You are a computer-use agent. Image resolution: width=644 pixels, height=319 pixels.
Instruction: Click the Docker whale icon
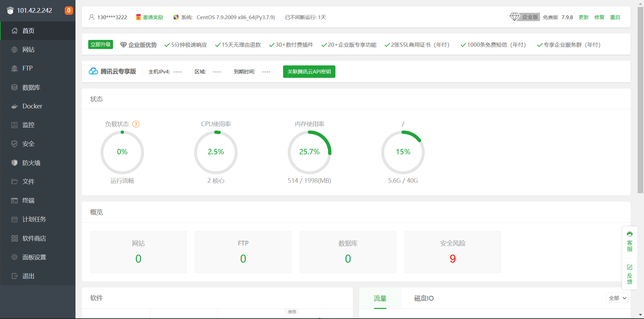point(14,106)
